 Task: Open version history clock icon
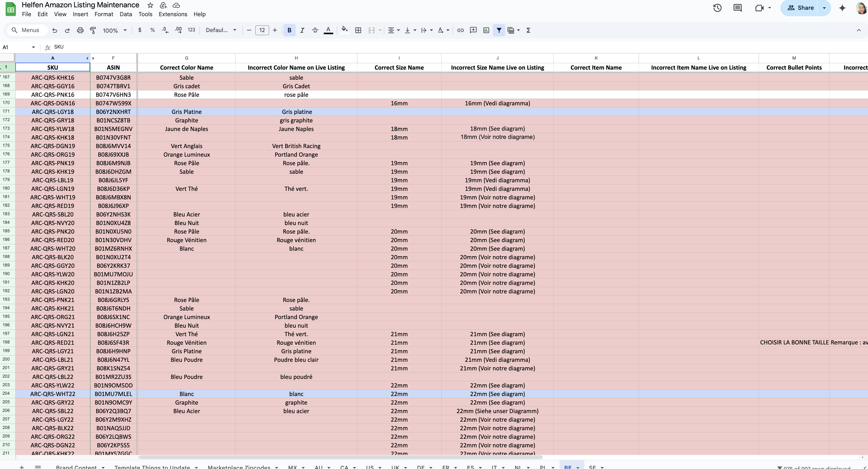(x=717, y=8)
